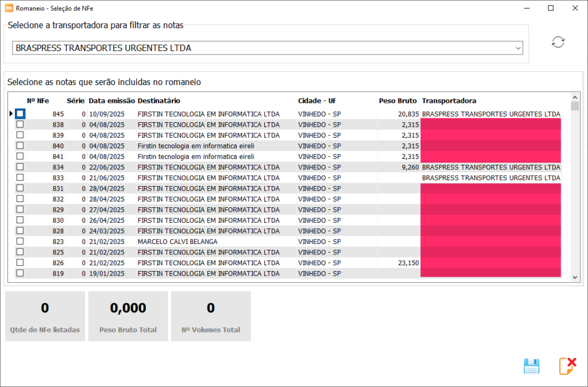This screenshot has height=387, width=588.
Task: Click the cancel document icon with red X
Action: pos(567,366)
